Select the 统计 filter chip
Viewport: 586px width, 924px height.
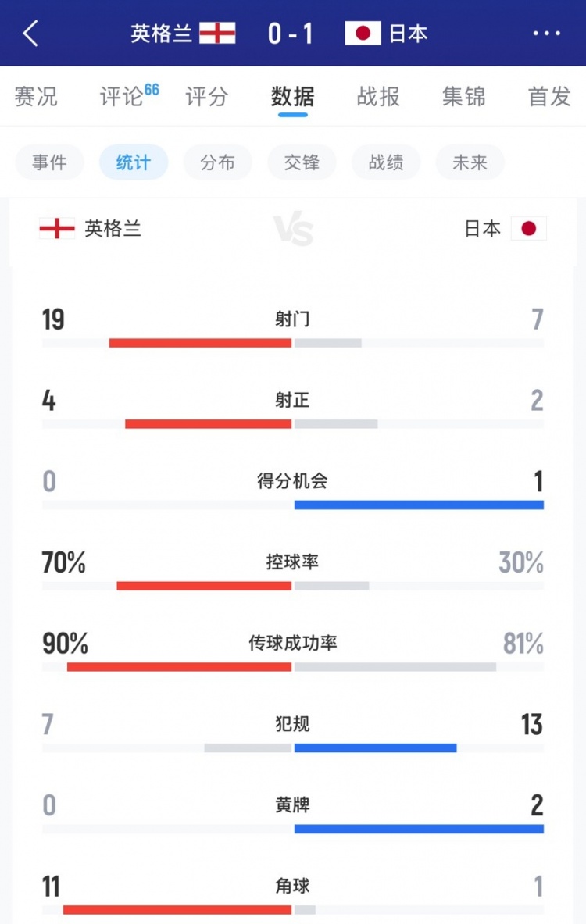click(x=133, y=162)
